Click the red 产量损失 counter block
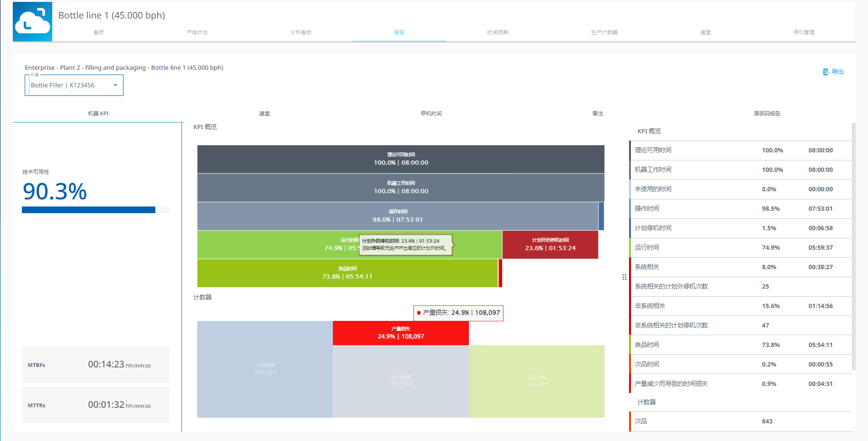The width and height of the screenshot is (868, 441). point(401,333)
